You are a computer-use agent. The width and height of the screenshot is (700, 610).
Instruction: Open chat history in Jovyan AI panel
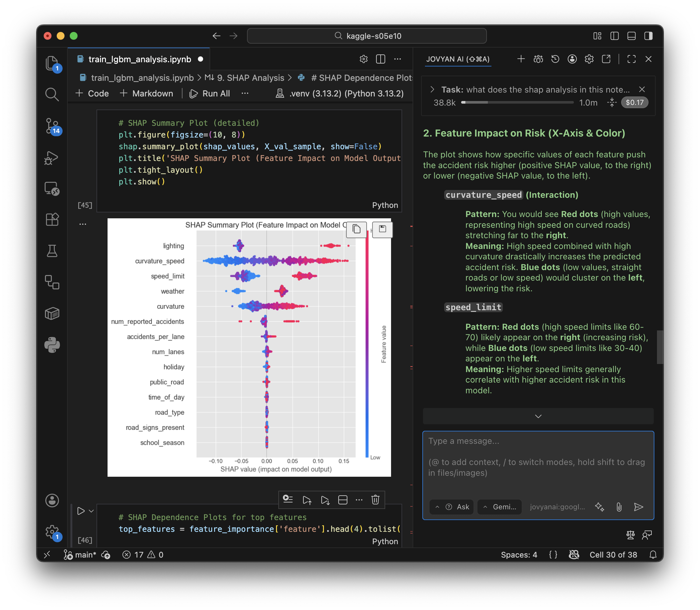(555, 59)
